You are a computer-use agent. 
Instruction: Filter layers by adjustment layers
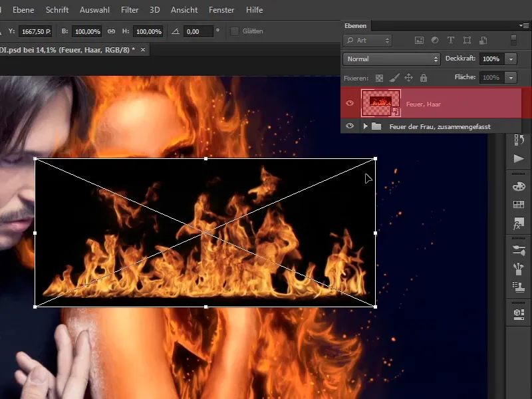coord(436,40)
